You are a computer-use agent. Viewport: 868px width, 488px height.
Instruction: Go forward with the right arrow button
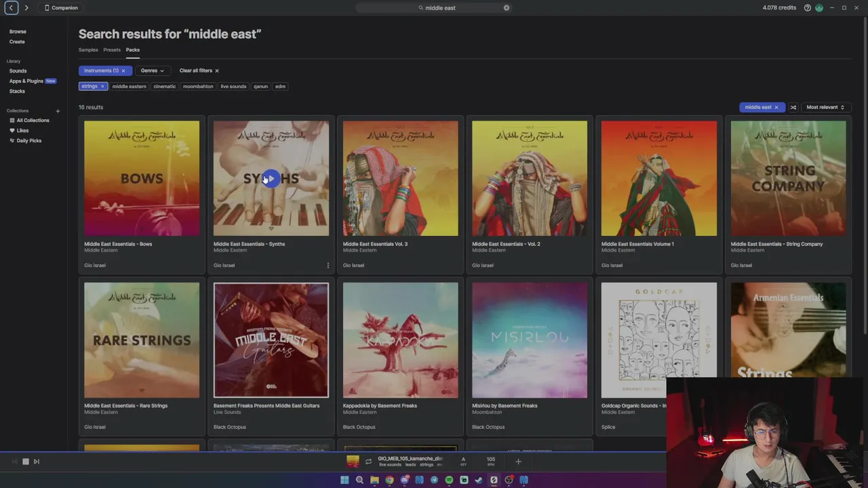(x=26, y=7)
